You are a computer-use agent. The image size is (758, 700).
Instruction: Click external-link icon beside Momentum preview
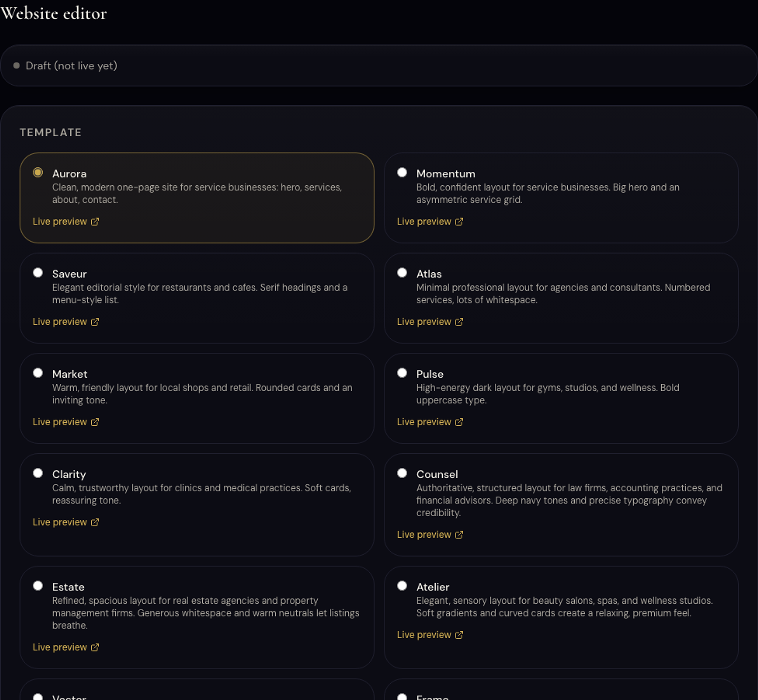pyautogui.click(x=459, y=221)
